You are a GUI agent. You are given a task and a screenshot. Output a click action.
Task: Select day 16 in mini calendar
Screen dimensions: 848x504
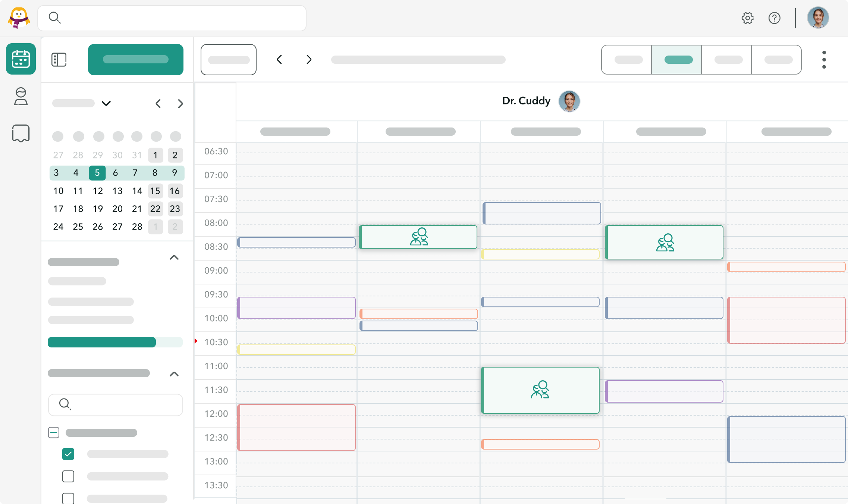click(175, 191)
